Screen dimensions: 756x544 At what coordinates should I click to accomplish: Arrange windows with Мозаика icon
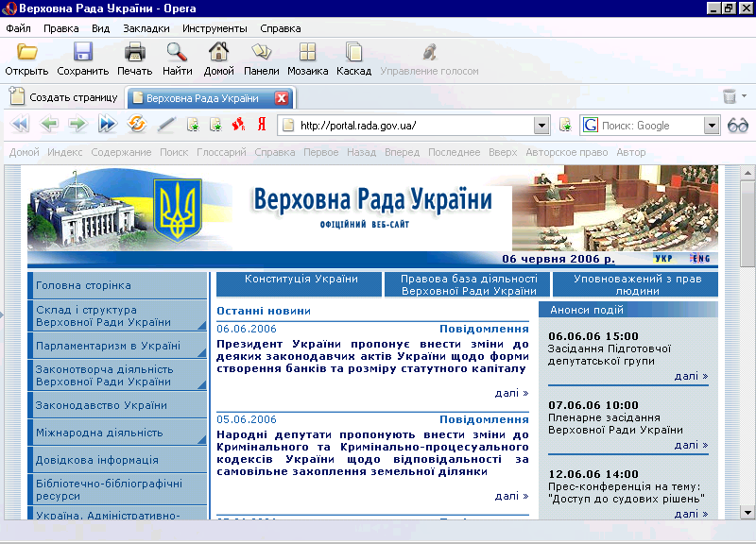pyautogui.click(x=307, y=52)
